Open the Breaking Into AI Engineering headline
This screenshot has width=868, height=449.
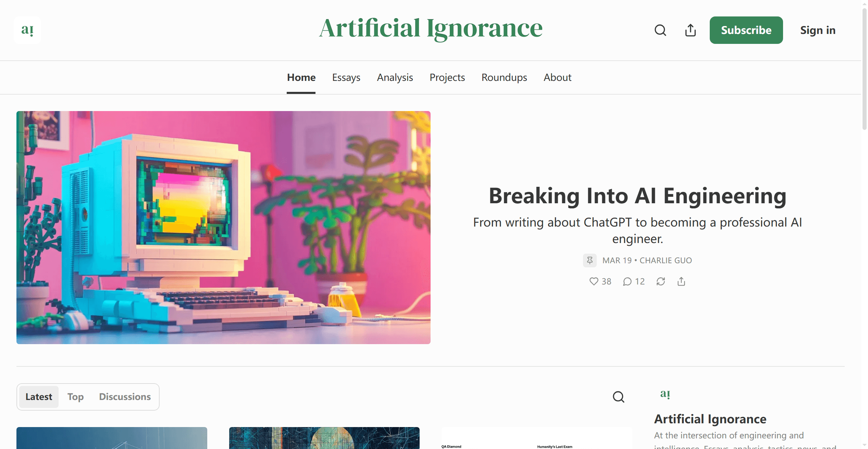637,196
